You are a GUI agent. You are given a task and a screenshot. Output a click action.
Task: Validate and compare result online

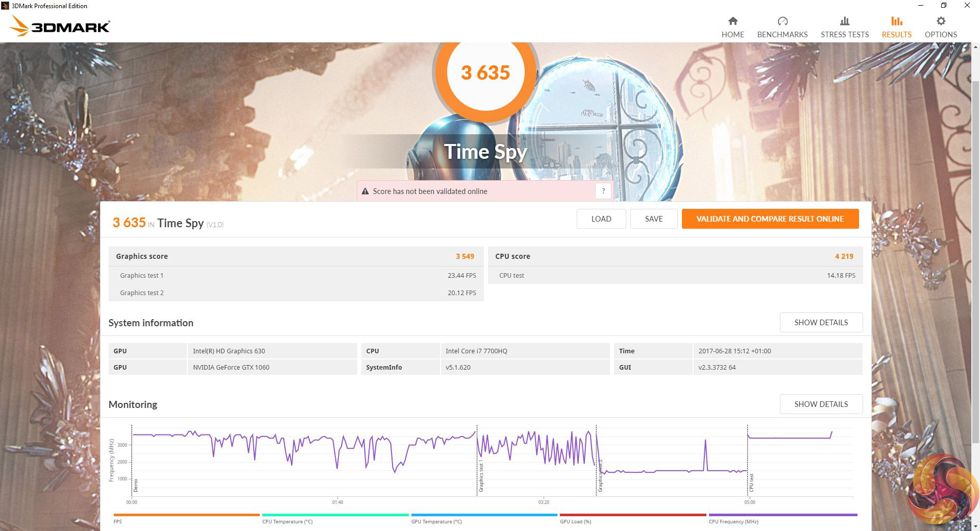770,219
